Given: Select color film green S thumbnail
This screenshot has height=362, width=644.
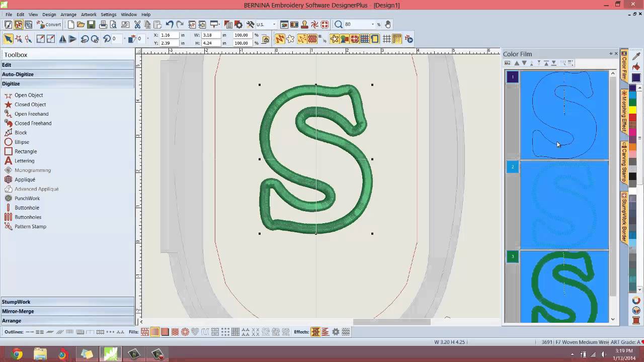Looking at the screenshot, I should [564, 287].
